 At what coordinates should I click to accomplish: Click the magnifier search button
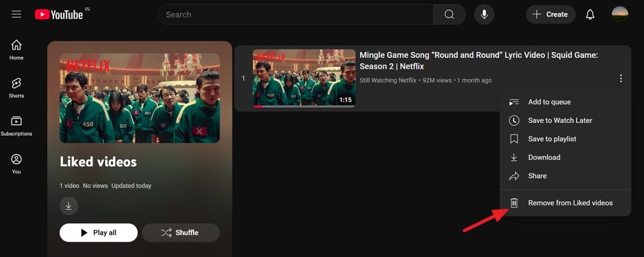[450, 14]
